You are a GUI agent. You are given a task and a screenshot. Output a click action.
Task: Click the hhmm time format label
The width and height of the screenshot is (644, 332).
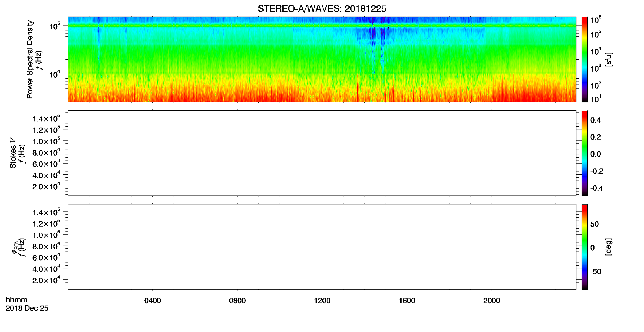point(17,300)
